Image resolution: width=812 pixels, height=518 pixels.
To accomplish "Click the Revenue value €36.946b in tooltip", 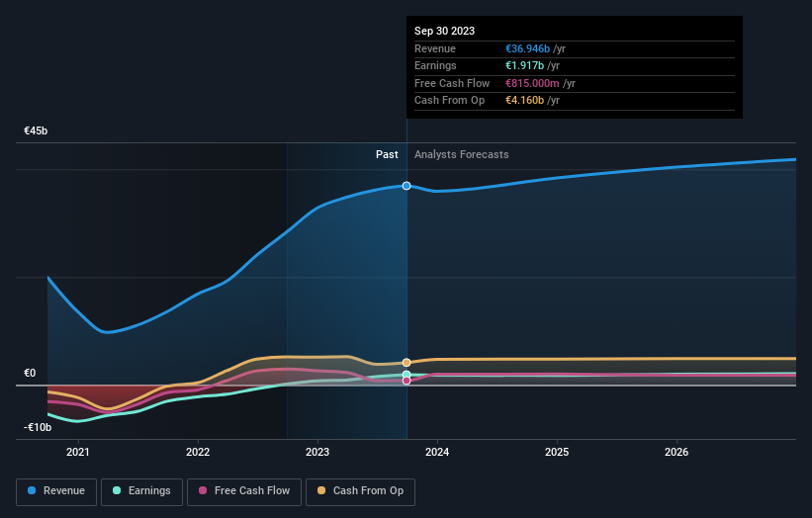I will [x=528, y=48].
